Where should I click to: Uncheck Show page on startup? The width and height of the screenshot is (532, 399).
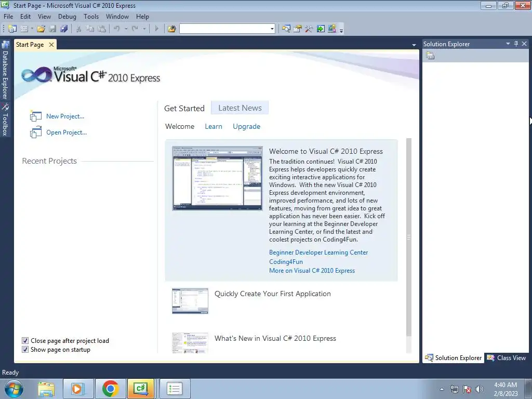[x=25, y=350]
